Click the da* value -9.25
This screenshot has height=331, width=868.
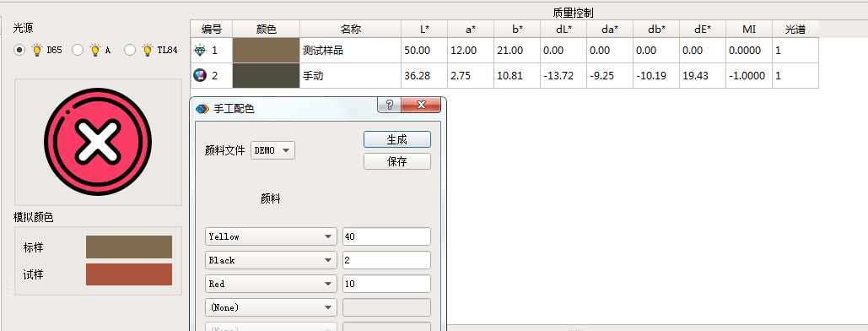tap(611, 76)
